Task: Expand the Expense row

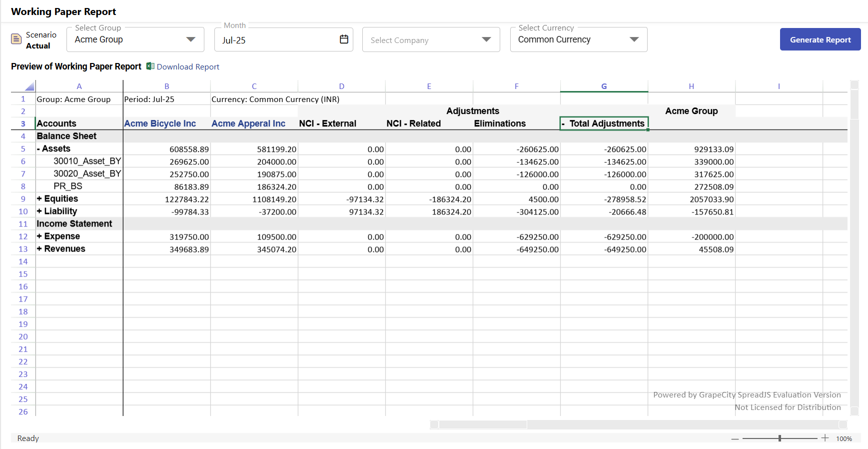Action: tap(39, 236)
